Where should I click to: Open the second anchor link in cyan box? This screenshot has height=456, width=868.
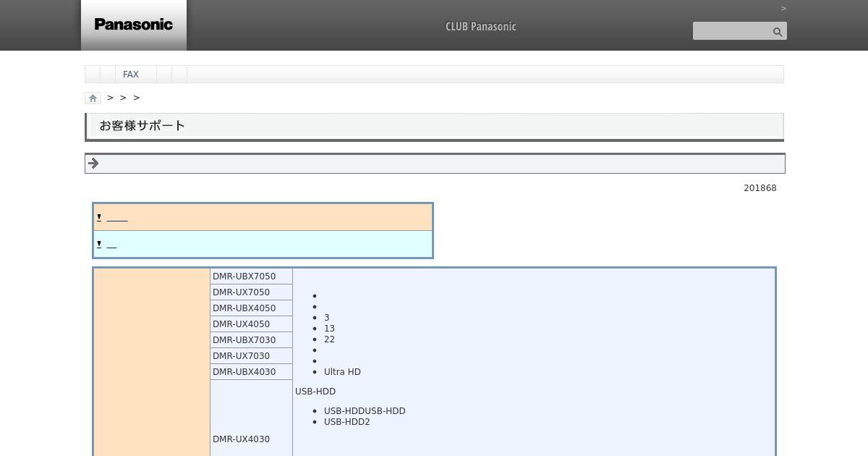tap(112, 245)
